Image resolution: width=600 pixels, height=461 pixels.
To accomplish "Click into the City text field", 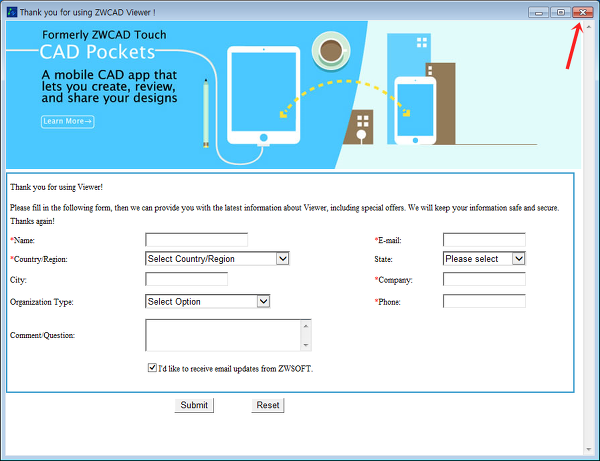I will pyautogui.click(x=186, y=279).
